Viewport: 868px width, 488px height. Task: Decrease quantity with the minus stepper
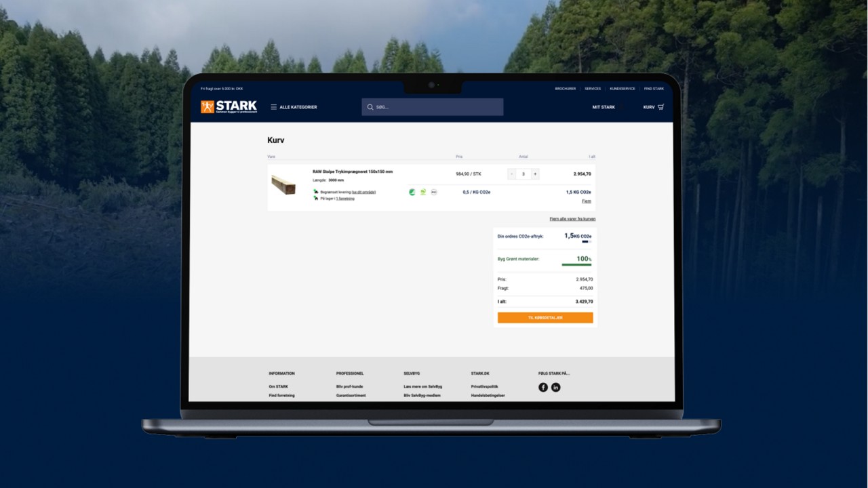(512, 174)
